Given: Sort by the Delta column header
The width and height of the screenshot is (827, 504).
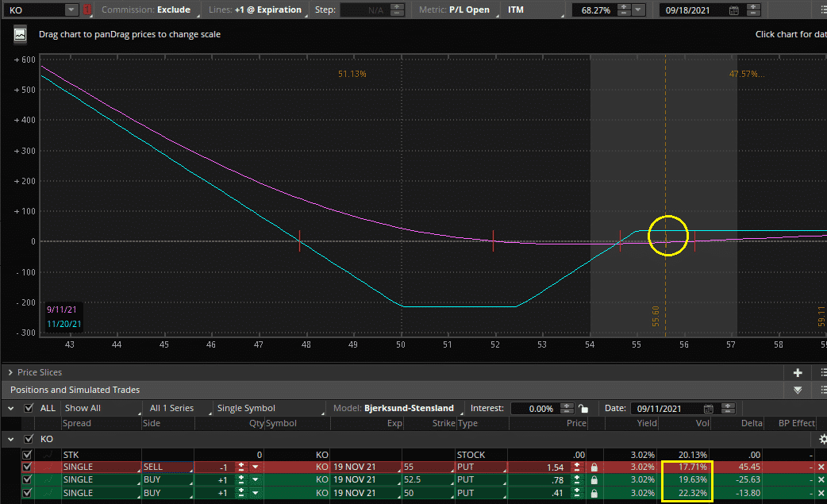Looking at the screenshot, I should click(752, 423).
